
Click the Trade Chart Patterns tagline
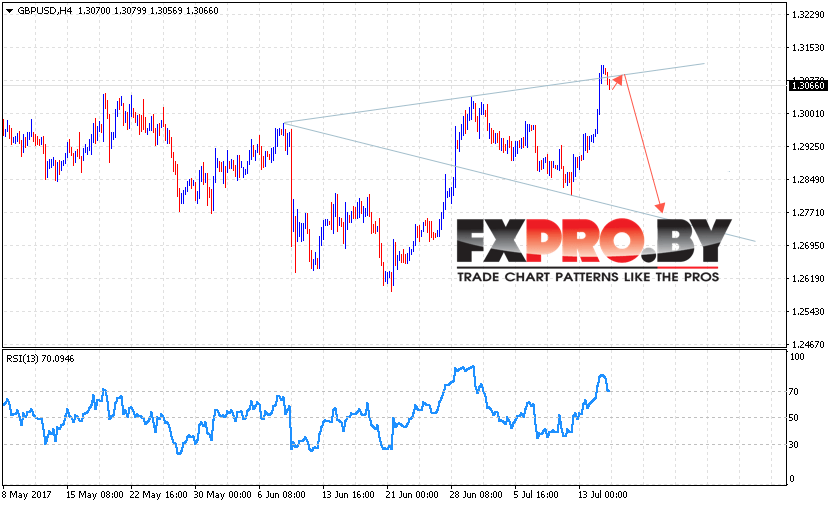coord(588,277)
